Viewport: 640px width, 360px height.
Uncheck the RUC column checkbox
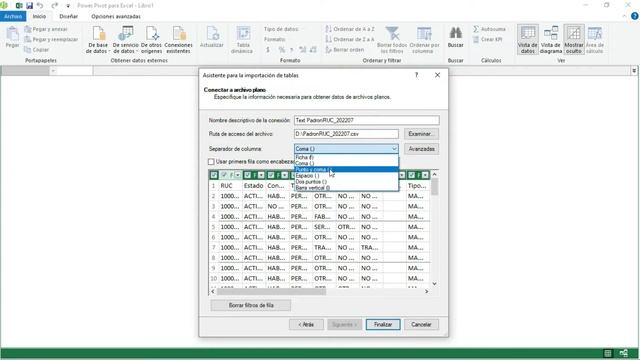point(224,175)
